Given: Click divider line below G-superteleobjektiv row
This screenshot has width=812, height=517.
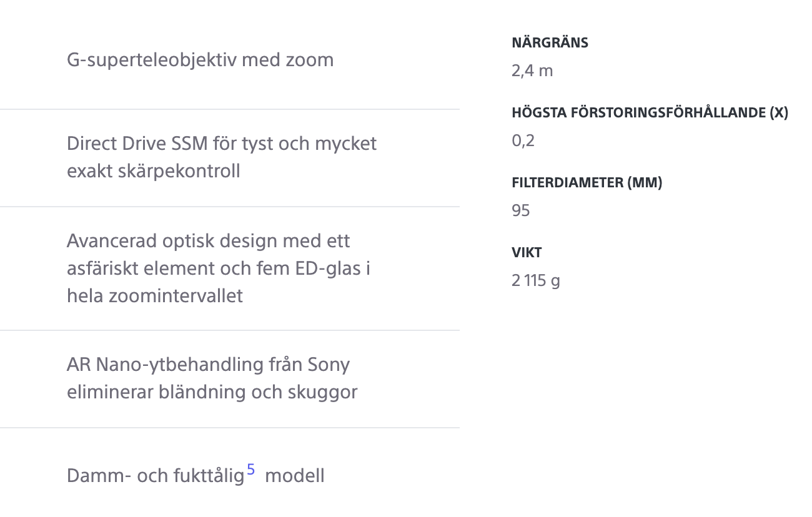Looking at the screenshot, I should click(x=230, y=109).
